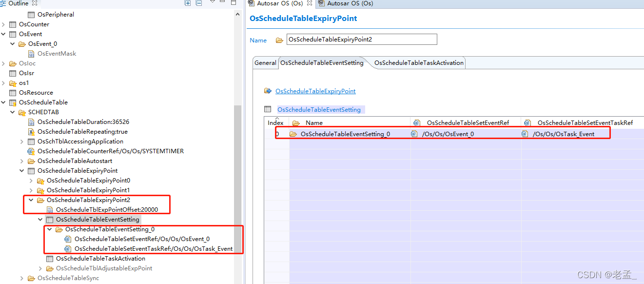This screenshot has height=284, width=644.
Task: Follow the OsScheduleTableExpiryPoint link
Action: click(315, 91)
